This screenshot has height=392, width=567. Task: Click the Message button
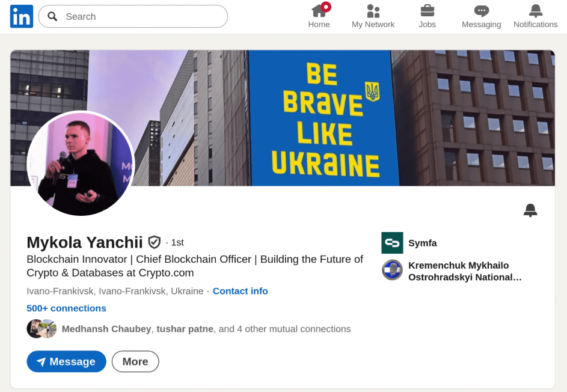[66, 361]
